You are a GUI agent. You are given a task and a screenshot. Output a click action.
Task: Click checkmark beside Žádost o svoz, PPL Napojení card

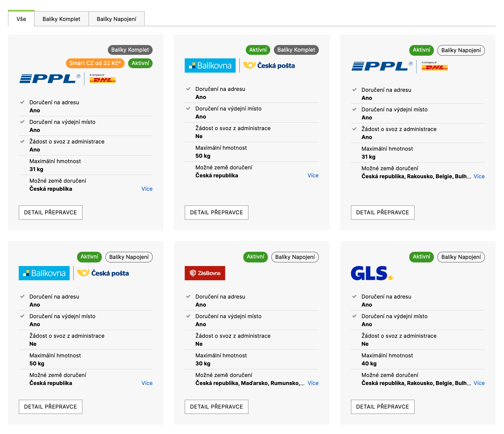[x=354, y=129]
